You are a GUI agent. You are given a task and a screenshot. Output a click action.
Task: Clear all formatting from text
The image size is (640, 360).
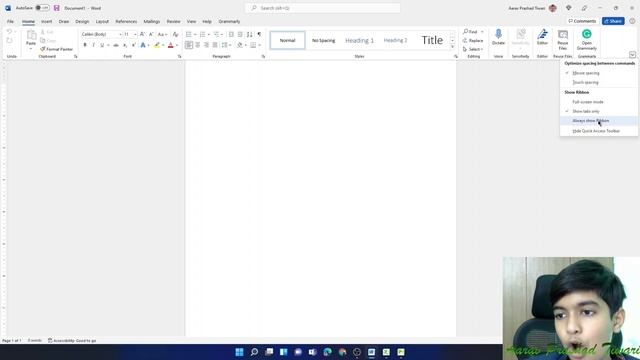pos(176,34)
